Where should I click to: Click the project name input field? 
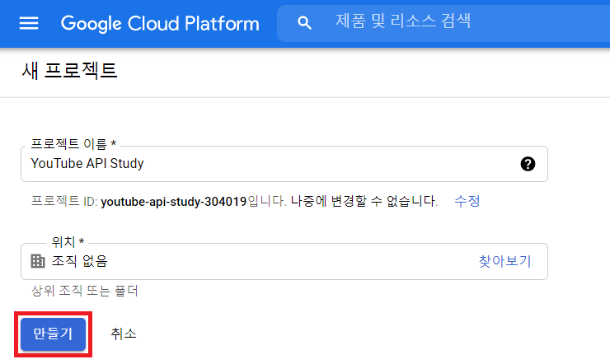(x=284, y=164)
